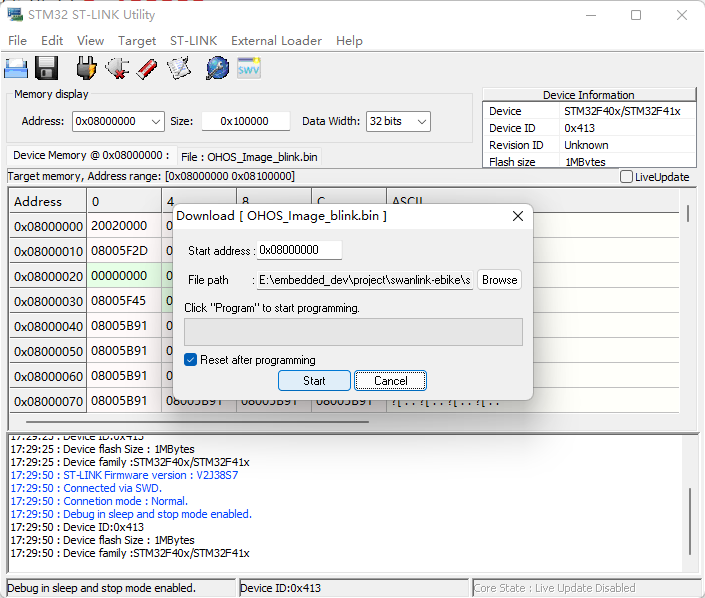Click the Update memory globe icon
This screenshot has height=598, width=705.
pos(218,68)
